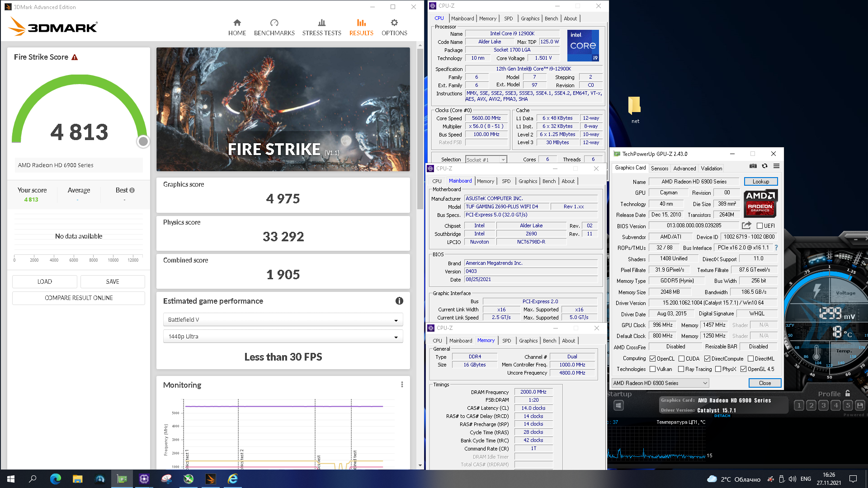The height and width of the screenshot is (488, 868).
Task: Open the taskbar clock and date
Action: 829,479
